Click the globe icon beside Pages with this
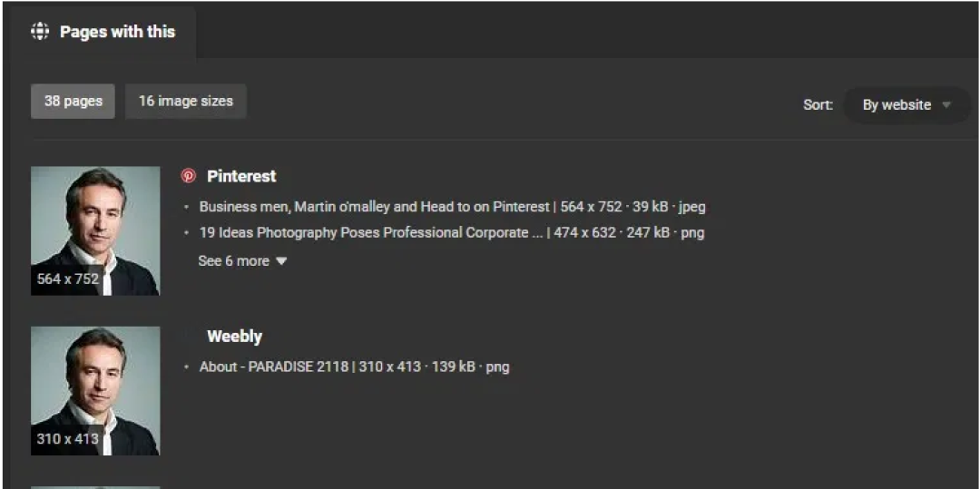The height and width of the screenshot is (489, 980). [40, 32]
